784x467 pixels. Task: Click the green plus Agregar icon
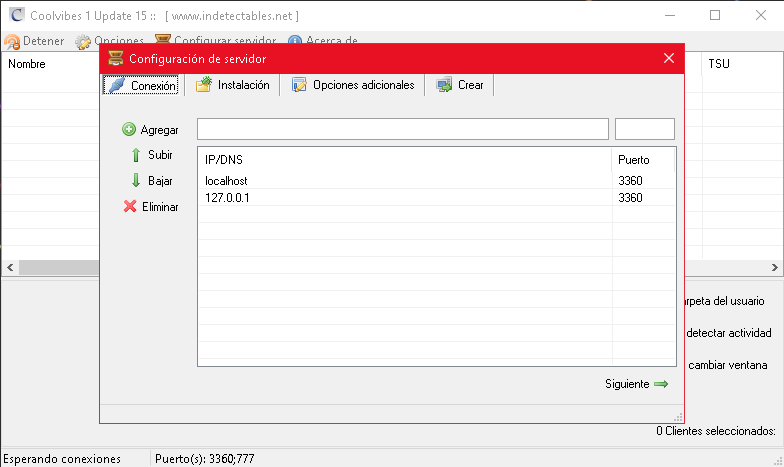[x=129, y=130]
